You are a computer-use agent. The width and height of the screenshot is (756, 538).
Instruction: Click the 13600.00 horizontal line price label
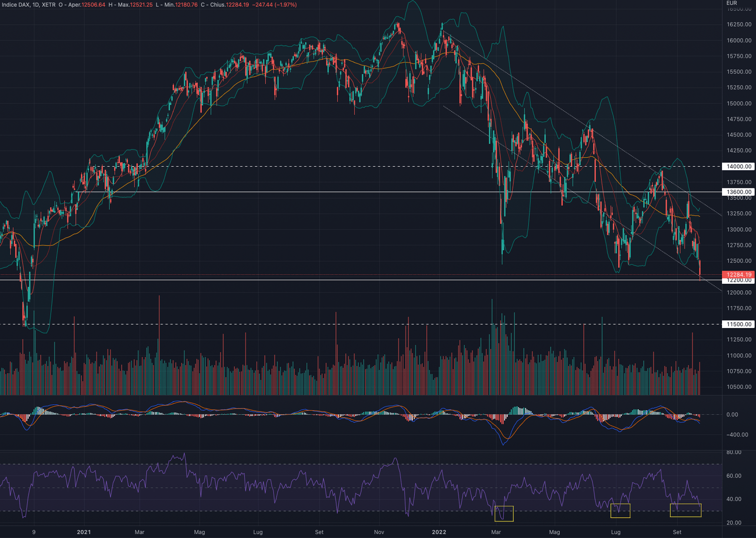tap(739, 192)
